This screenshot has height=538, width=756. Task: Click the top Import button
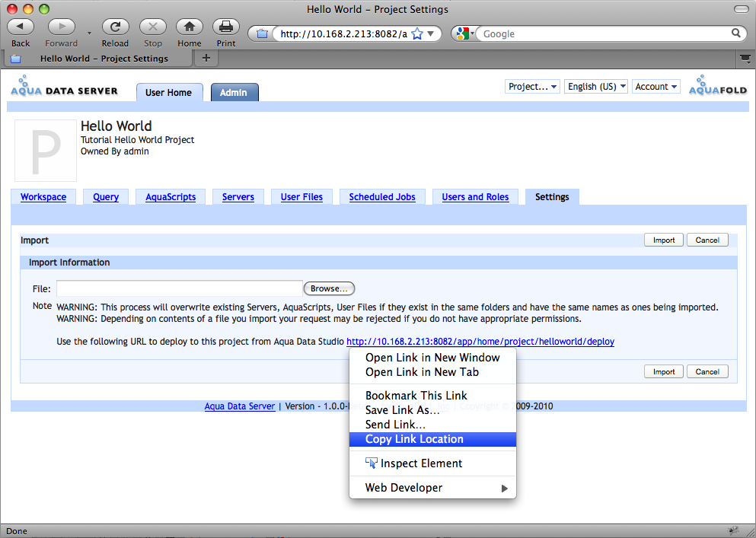pyautogui.click(x=664, y=240)
